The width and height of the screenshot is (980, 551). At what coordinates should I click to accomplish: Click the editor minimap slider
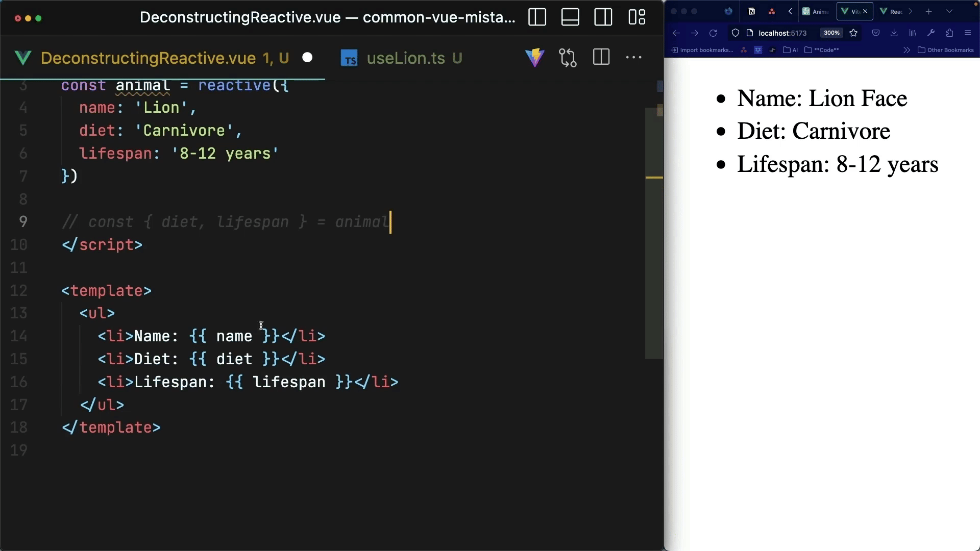coord(654,233)
